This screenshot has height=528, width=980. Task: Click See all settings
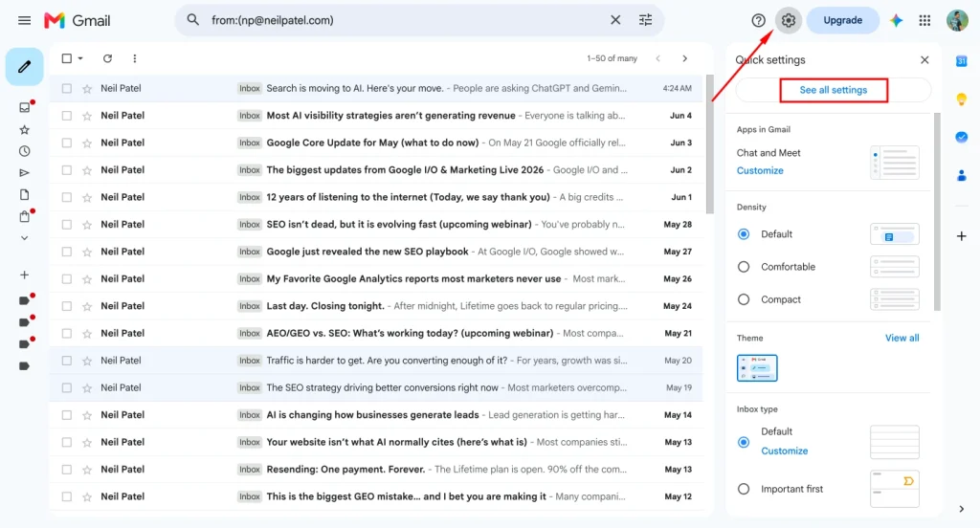point(834,90)
